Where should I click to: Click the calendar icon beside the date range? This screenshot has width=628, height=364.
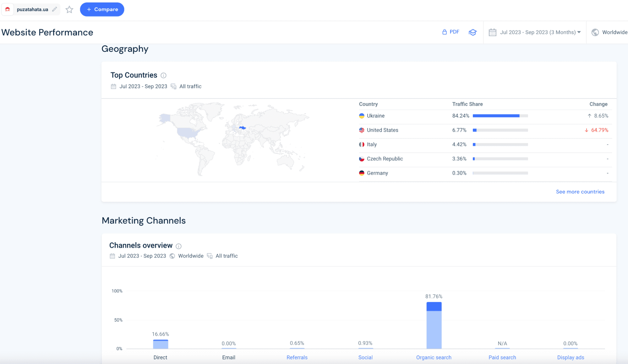click(492, 32)
